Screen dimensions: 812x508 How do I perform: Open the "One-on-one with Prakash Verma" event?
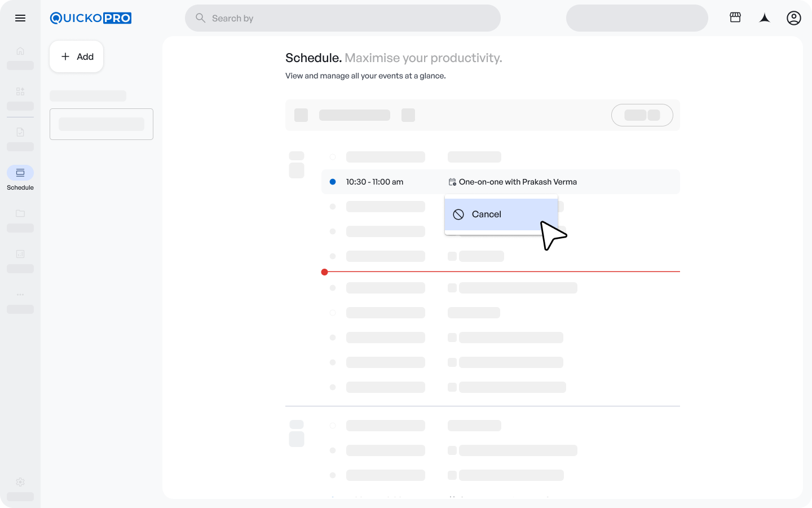pos(518,182)
